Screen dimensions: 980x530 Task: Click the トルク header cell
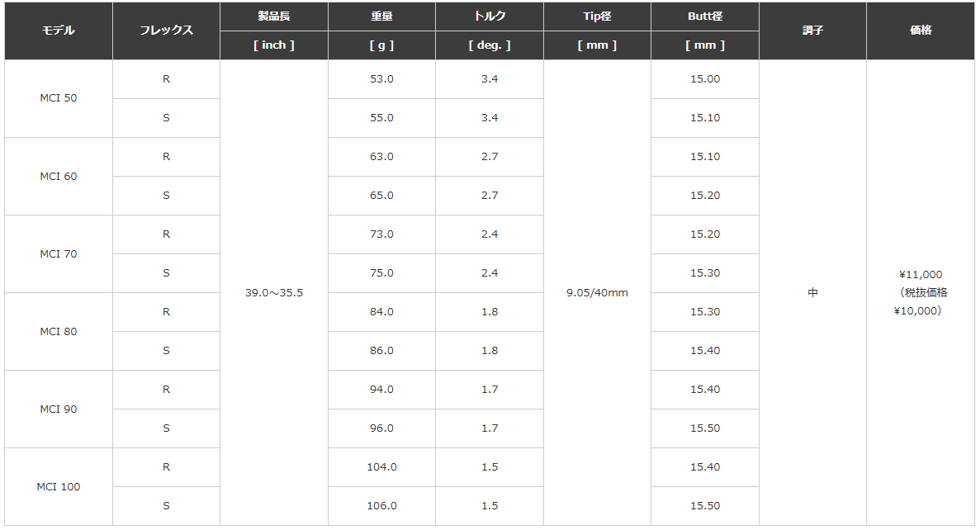click(490, 17)
